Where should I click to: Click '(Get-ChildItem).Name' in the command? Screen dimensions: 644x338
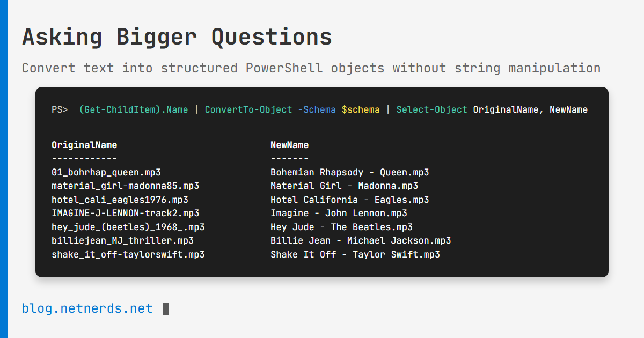click(134, 109)
